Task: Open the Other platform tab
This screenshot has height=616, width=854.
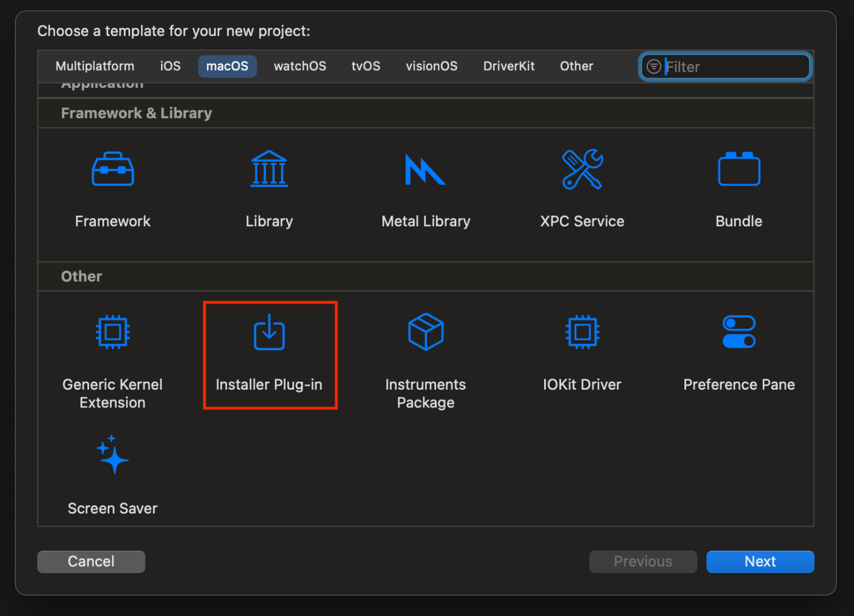Action: click(576, 66)
